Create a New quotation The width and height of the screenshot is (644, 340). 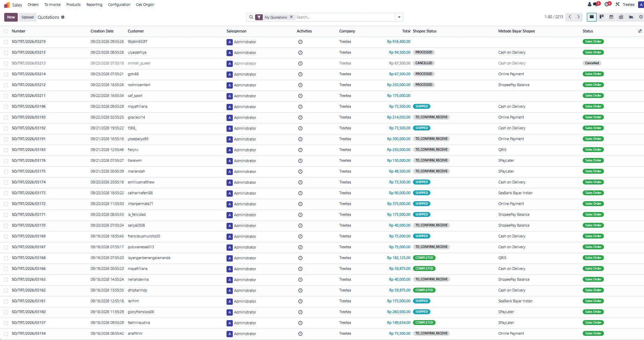tap(11, 17)
